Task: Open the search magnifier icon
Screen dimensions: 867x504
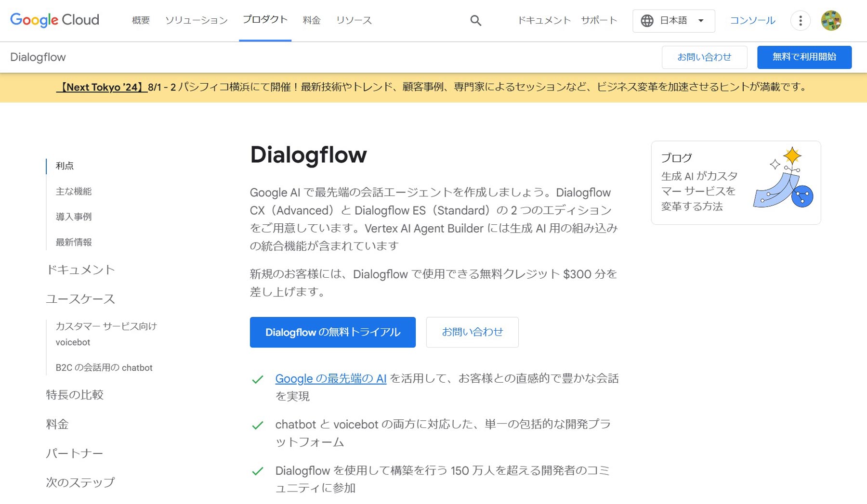Action: [475, 20]
